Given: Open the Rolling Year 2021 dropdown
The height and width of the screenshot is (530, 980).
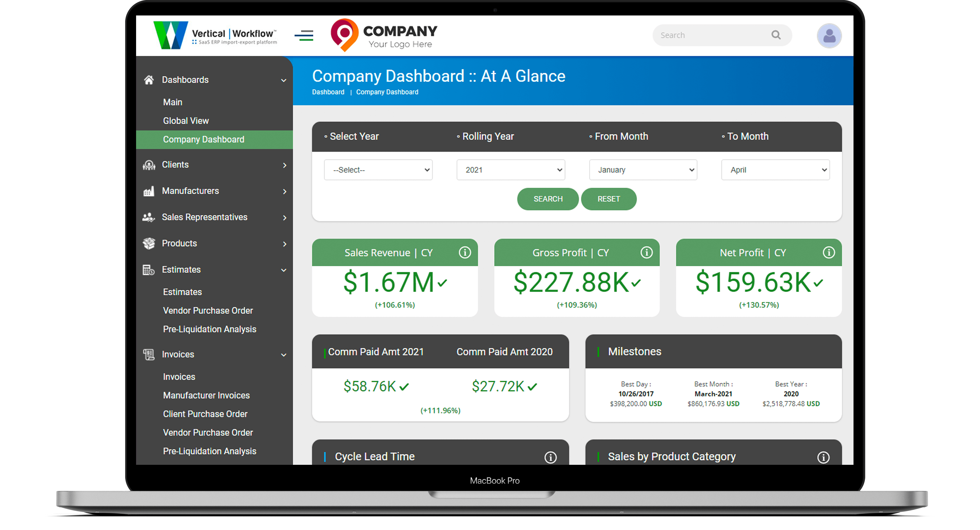Looking at the screenshot, I should coord(511,170).
